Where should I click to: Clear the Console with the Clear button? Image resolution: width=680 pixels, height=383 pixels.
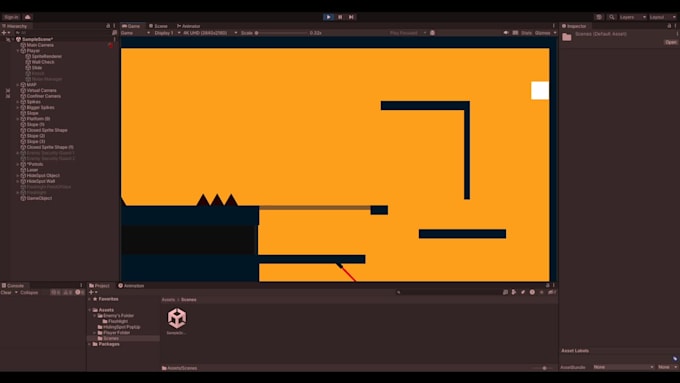point(6,292)
